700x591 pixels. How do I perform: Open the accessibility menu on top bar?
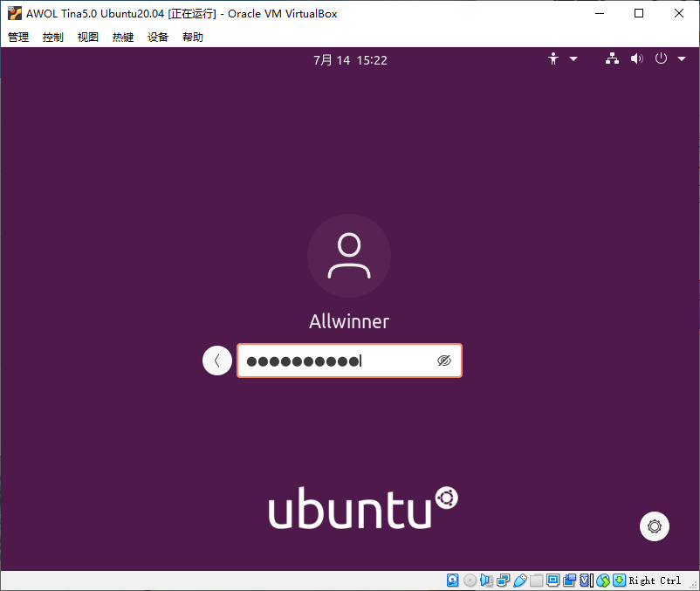(x=552, y=59)
